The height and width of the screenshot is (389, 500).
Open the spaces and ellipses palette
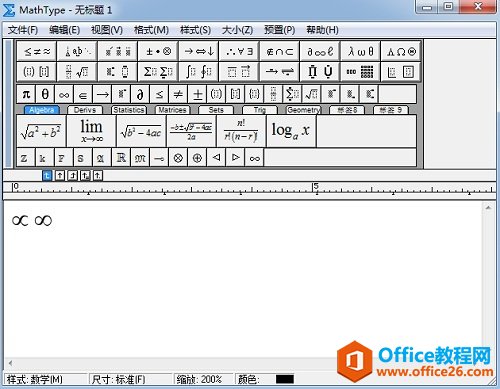click(x=77, y=51)
